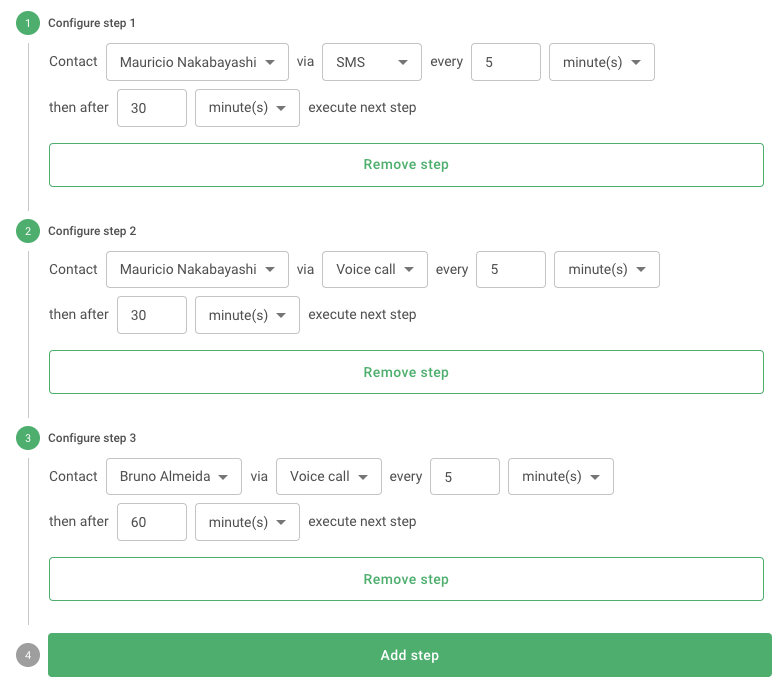Focus step 3 'then after' field showing 60
This screenshot has height=690, width=779.
click(x=152, y=522)
